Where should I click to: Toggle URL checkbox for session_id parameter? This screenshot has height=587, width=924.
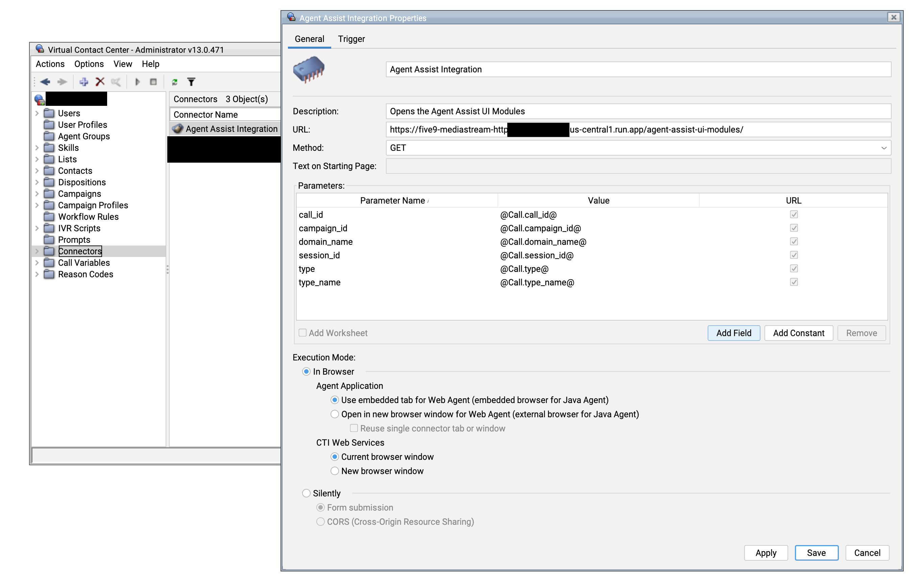coord(794,255)
